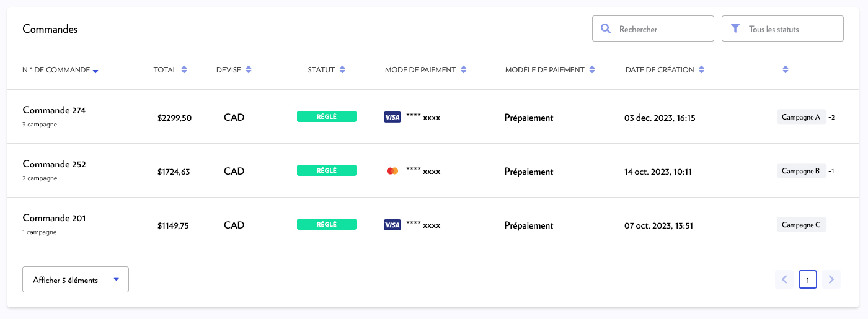Go to next page arrow
The height and width of the screenshot is (319, 868).
coord(831,280)
